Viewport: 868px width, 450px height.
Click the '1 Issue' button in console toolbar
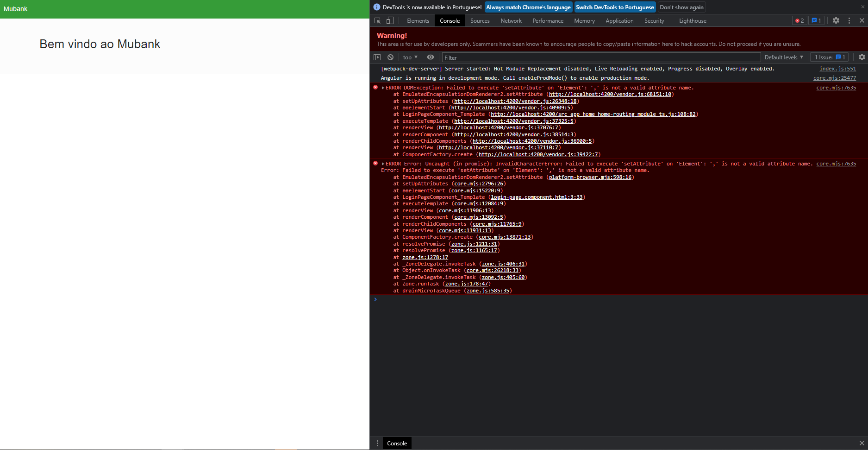pyautogui.click(x=830, y=57)
